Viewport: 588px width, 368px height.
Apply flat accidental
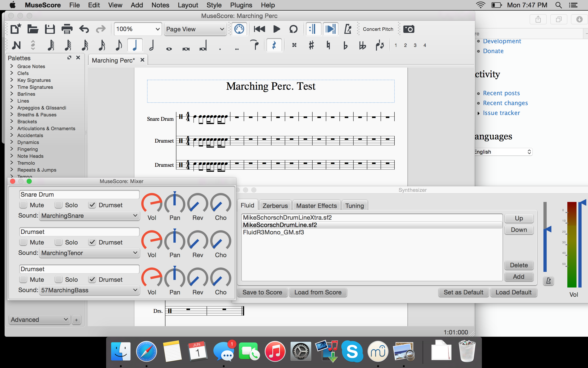tap(345, 45)
